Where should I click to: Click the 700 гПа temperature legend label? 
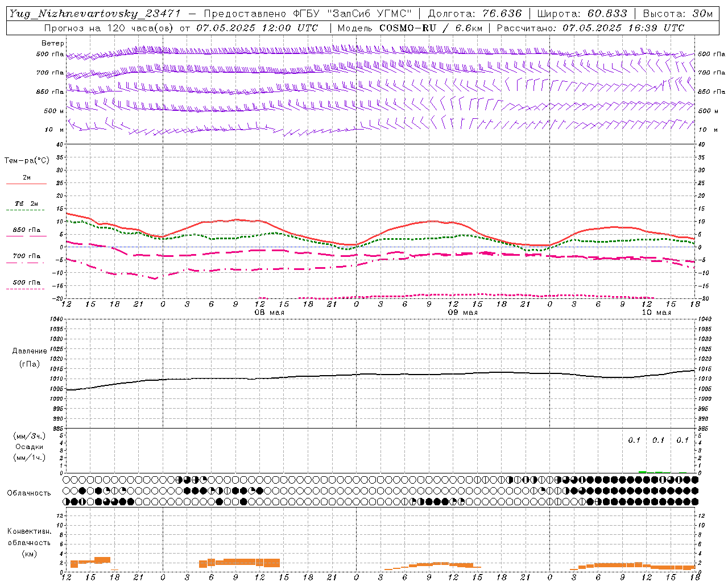tap(26, 256)
